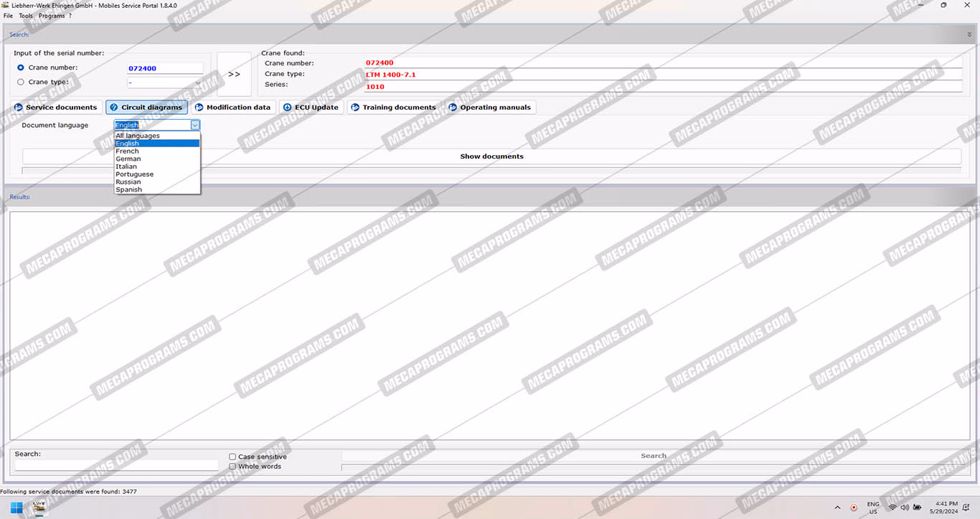Pick English in the language list

point(157,144)
